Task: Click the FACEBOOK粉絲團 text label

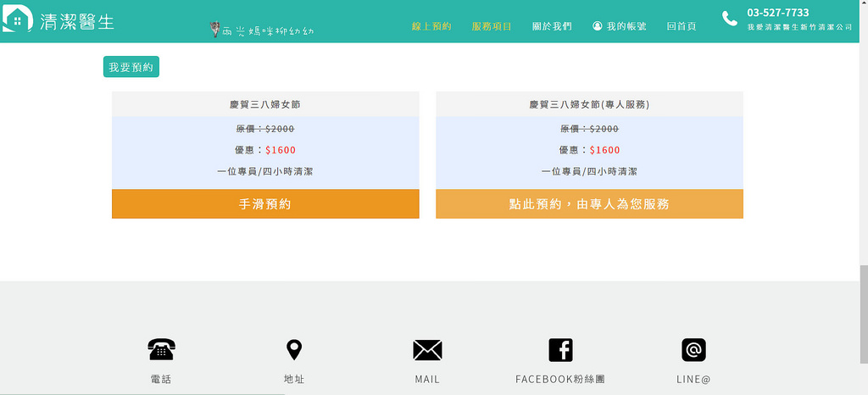Action: (x=560, y=379)
